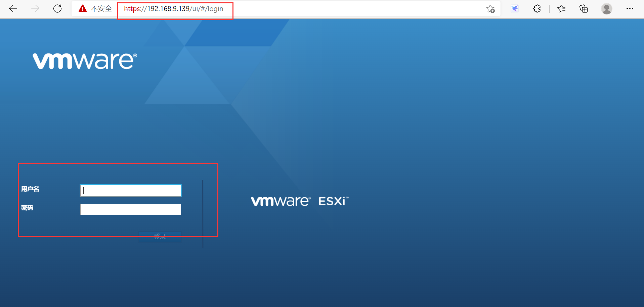Click the vmware logo at top left
This screenshot has height=307, width=644.
(85, 61)
